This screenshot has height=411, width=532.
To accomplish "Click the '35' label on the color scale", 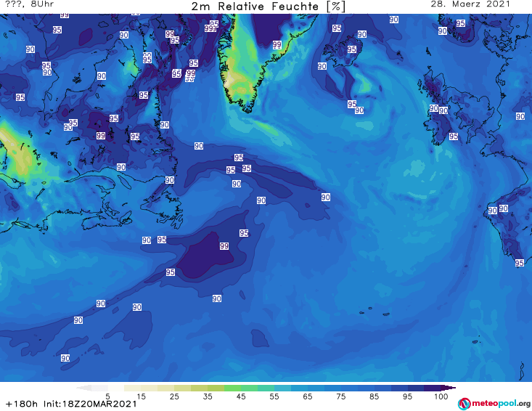I will 208,396.
